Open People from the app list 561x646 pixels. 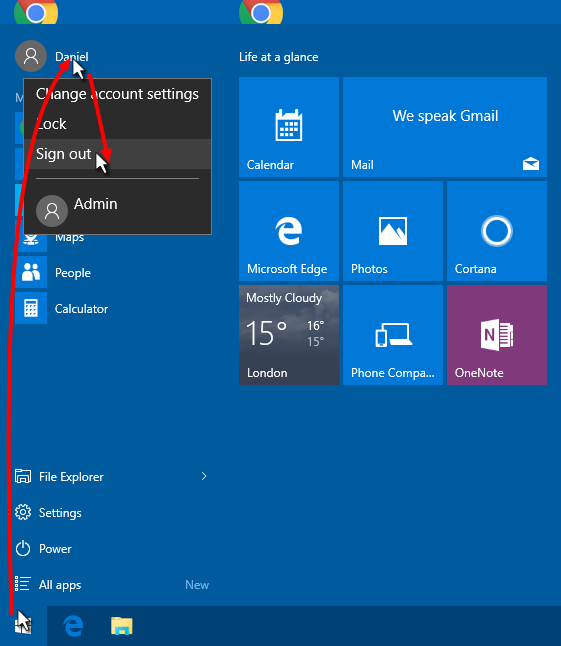113,273
